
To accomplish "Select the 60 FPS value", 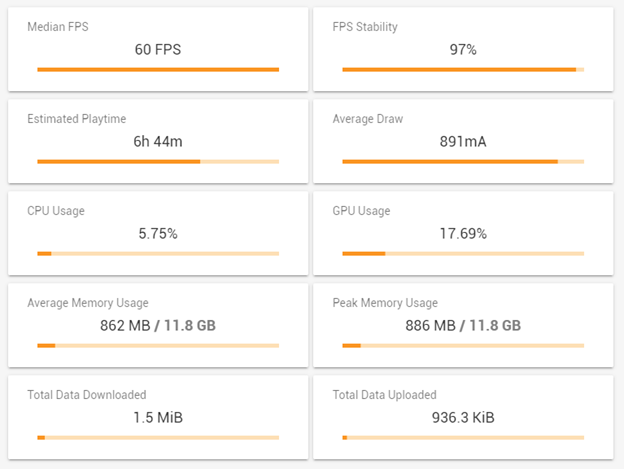I will point(158,49).
